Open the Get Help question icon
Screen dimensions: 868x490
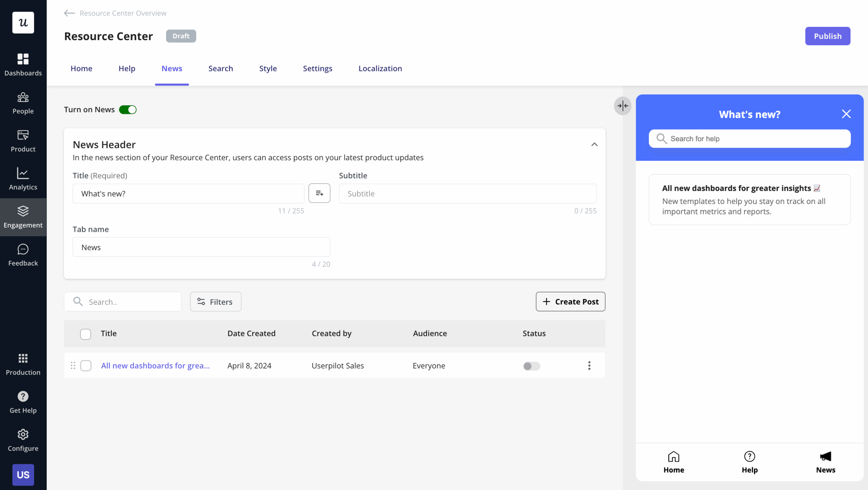[23, 396]
